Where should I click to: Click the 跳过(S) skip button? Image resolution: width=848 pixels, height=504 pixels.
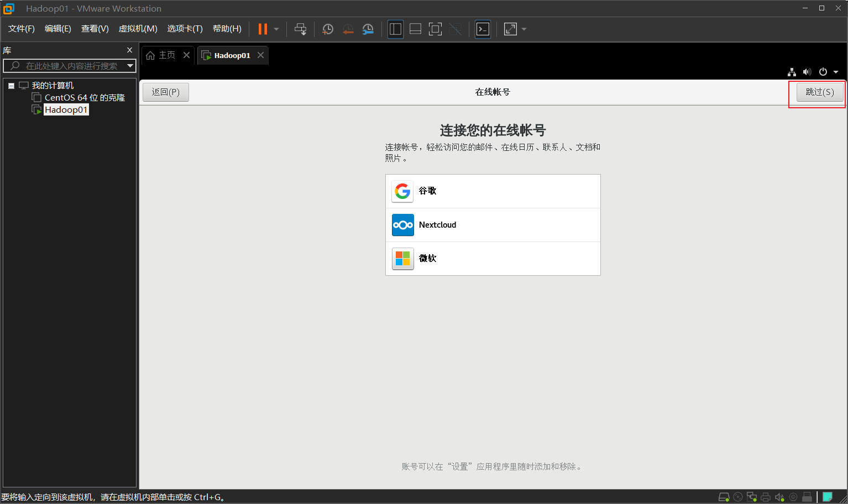point(820,92)
